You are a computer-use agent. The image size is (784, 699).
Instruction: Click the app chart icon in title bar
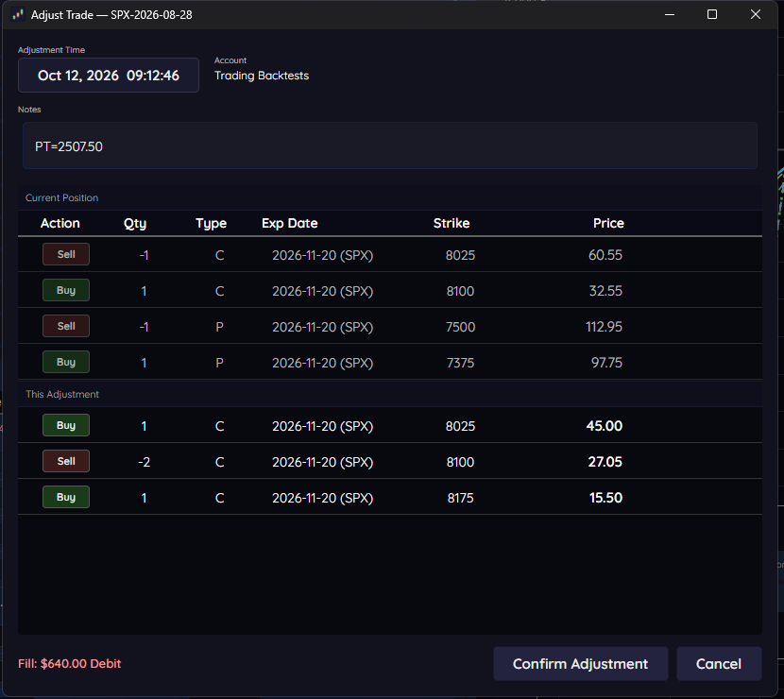18,14
